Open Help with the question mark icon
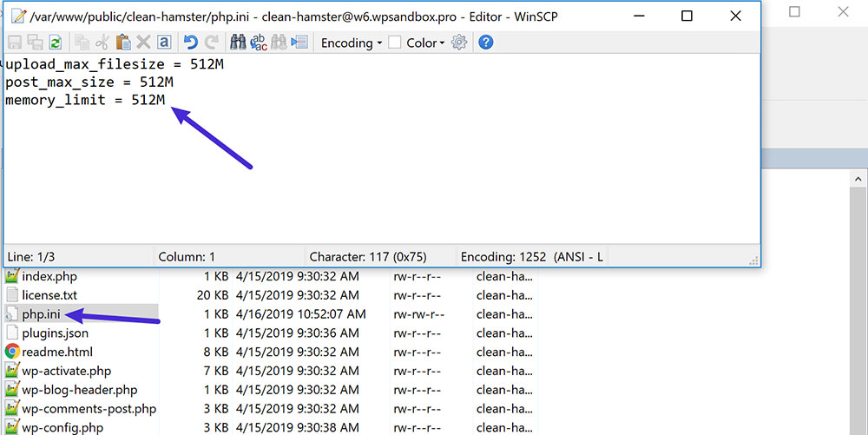This screenshot has height=435, width=868. coord(486,43)
